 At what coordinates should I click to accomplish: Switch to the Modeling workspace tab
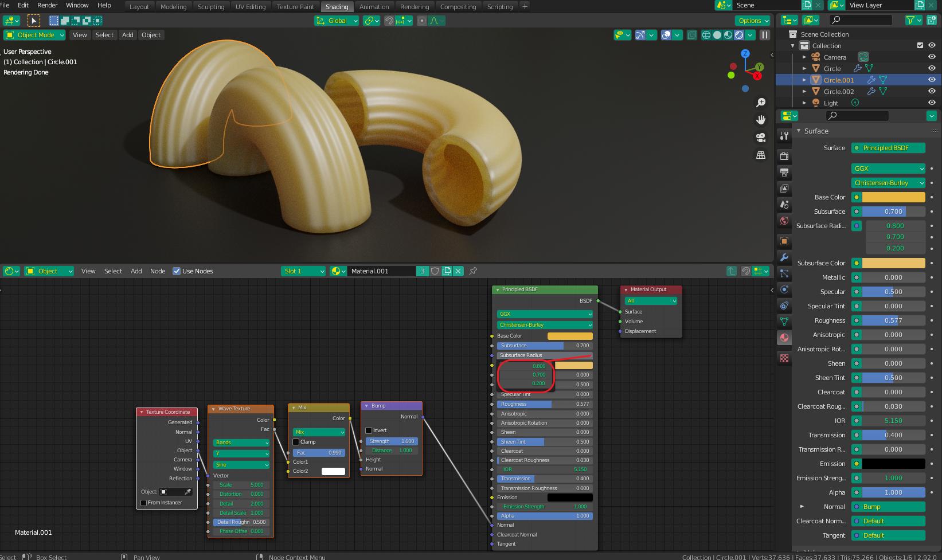pyautogui.click(x=173, y=7)
